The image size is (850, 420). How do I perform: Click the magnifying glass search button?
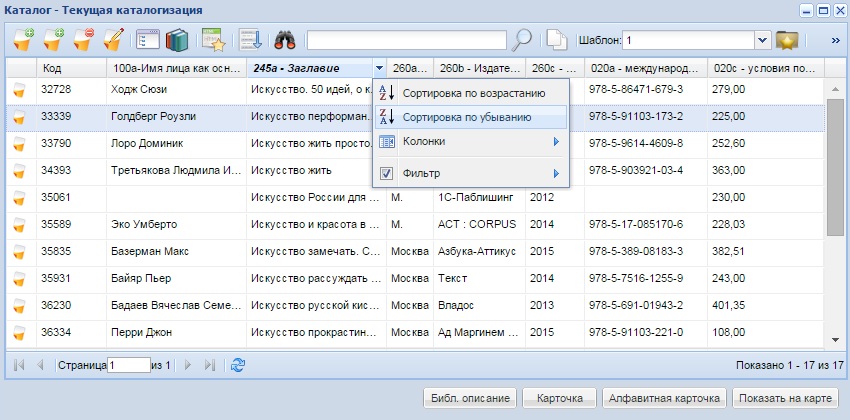(x=522, y=40)
